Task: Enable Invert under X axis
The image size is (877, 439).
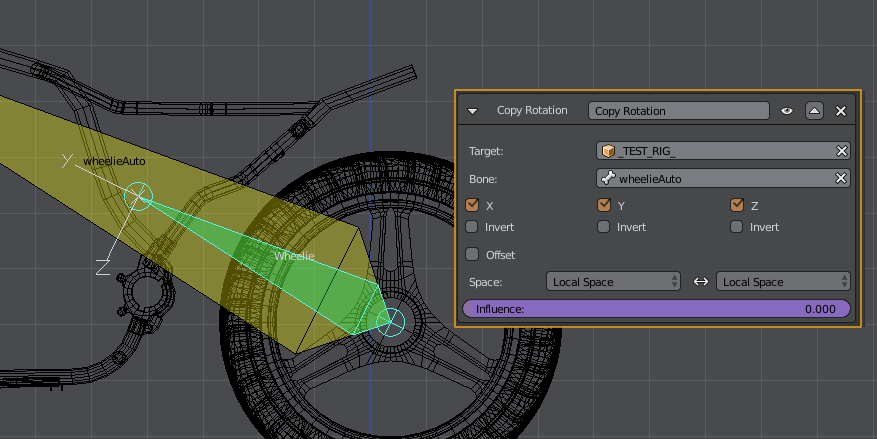Action: [x=472, y=226]
